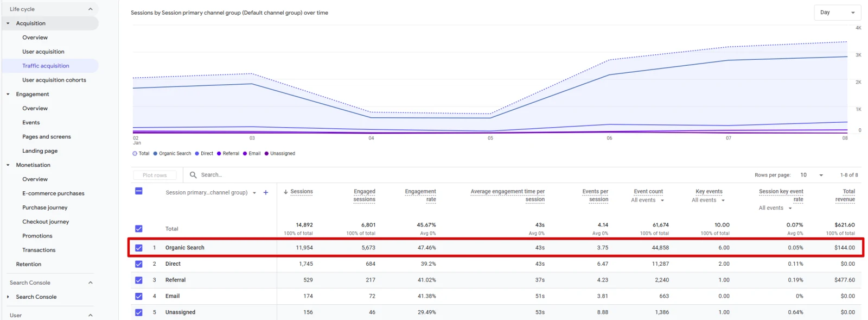Image resolution: width=868 pixels, height=320 pixels.
Task: Collapse the Monetisation group
Action: [8, 165]
